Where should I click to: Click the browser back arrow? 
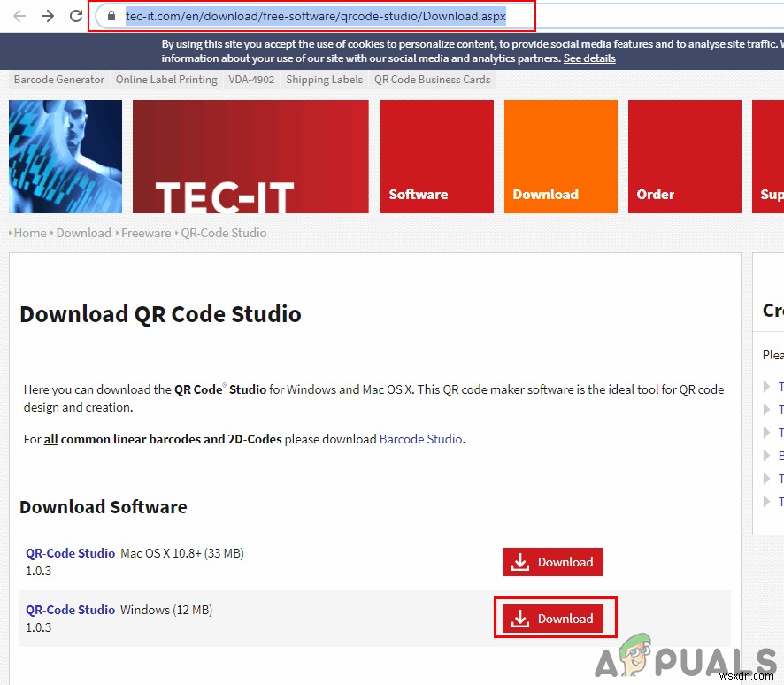(19, 16)
